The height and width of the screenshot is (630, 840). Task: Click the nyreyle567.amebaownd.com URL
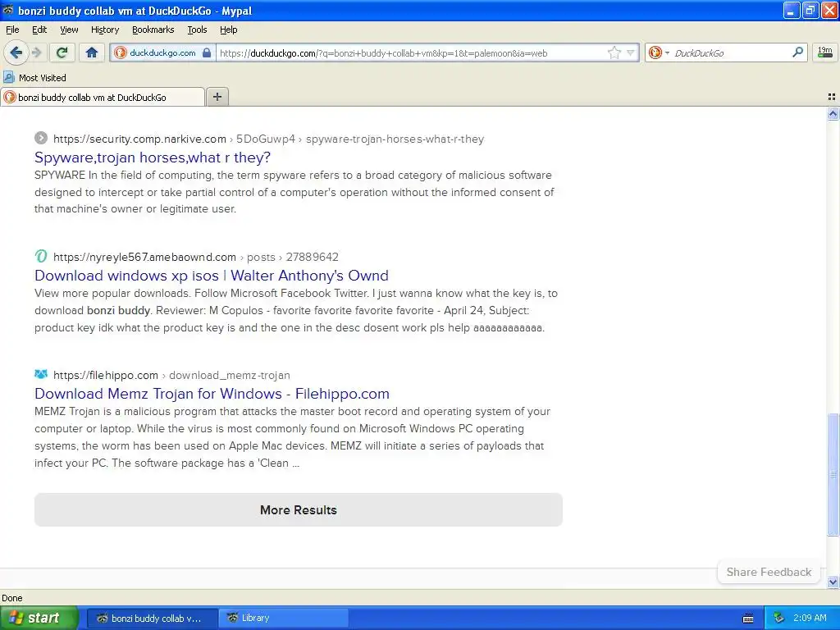(144, 257)
